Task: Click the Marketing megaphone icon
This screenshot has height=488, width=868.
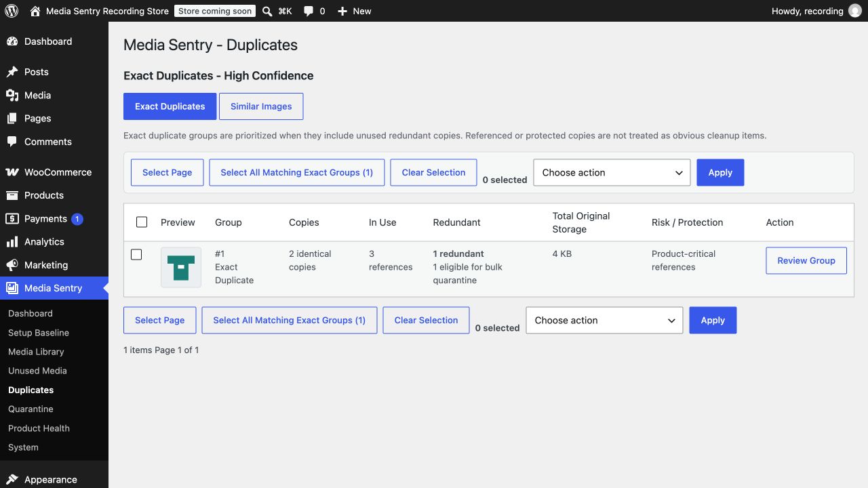Action: (12, 265)
